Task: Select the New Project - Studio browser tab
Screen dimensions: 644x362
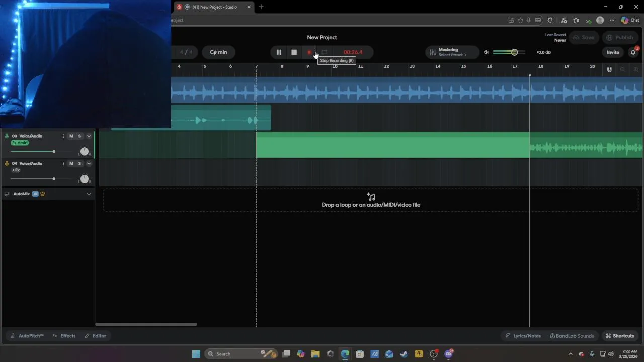Action: click(x=214, y=7)
